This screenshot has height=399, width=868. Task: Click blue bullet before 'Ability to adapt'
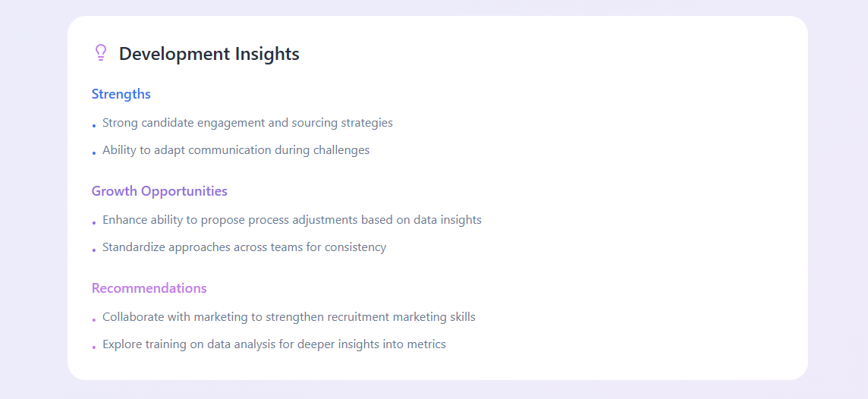(94, 152)
